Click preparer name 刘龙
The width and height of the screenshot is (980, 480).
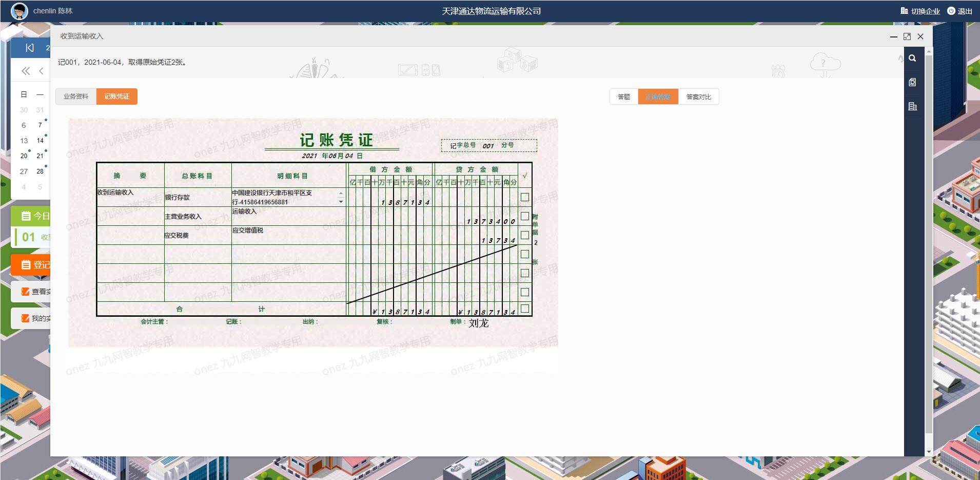coord(479,323)
